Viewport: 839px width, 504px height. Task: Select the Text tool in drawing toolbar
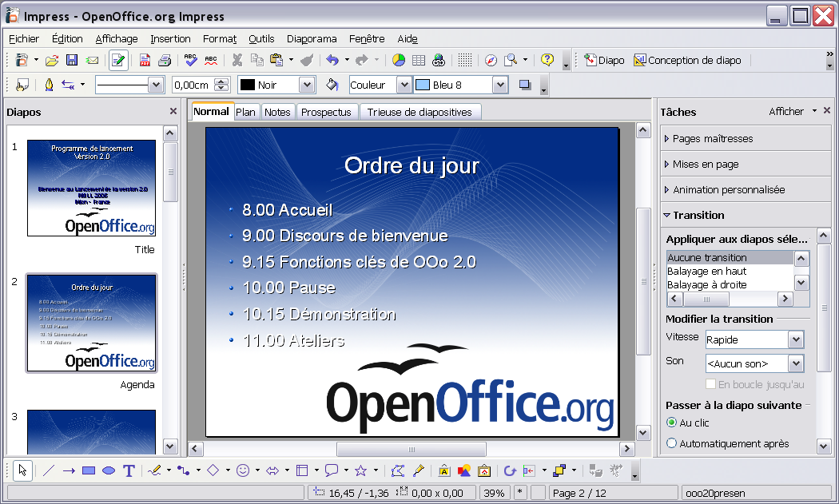[x=129, y=470]
